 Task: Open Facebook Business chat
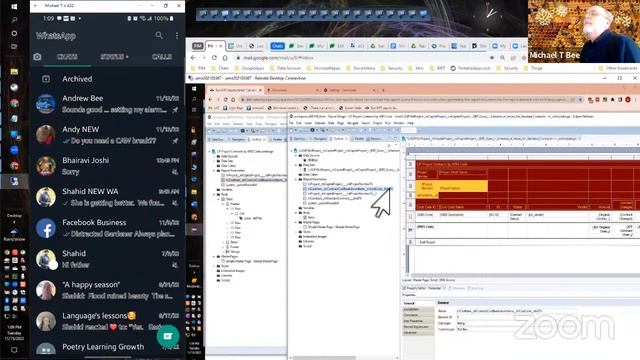107,228
